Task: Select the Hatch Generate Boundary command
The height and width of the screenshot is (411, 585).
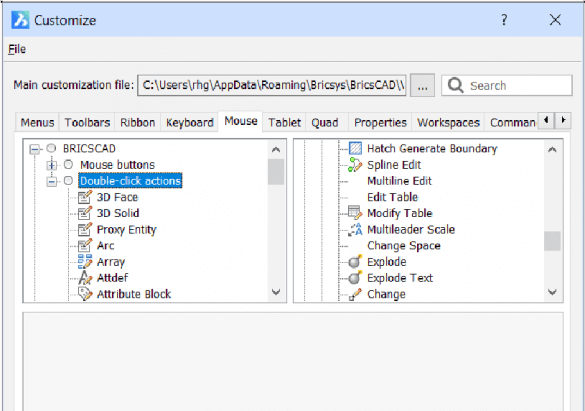Action: point(432,148)
